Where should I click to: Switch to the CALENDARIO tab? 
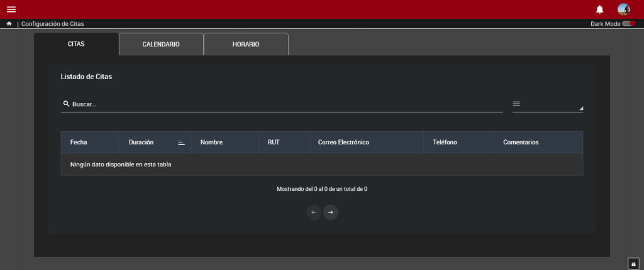[x=161, y=45]
